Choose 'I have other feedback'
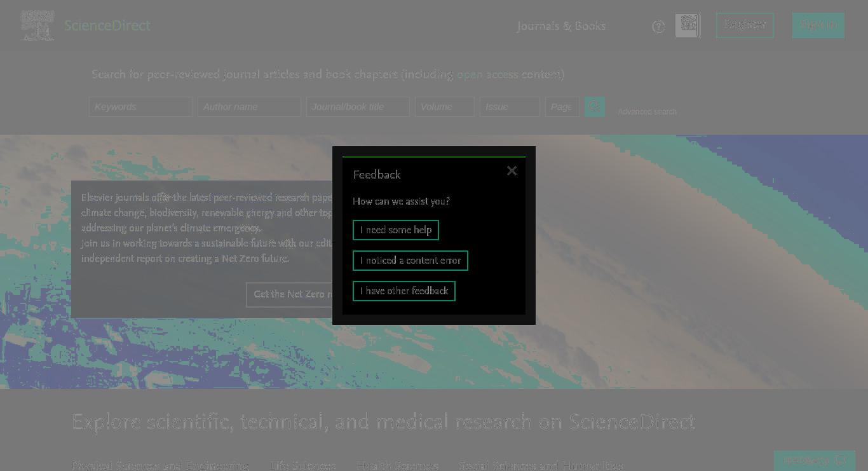This screenshot has height=471, width=868. 404,291
